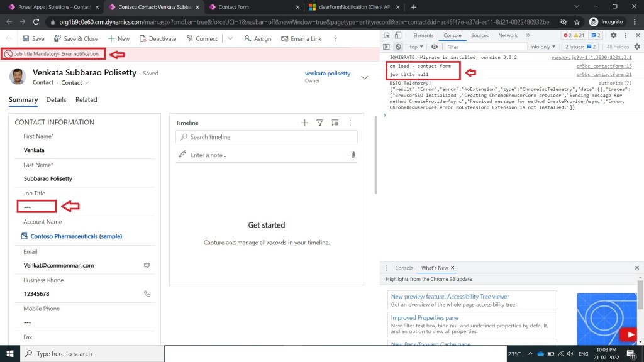
Task: Open the top JavaScript context dropdown
Action: tap(416, 47)
